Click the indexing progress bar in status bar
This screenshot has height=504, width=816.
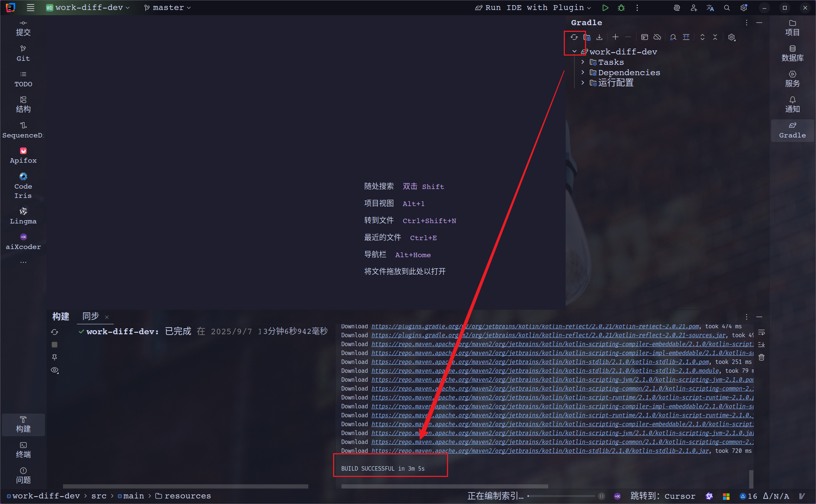[561, 496]
